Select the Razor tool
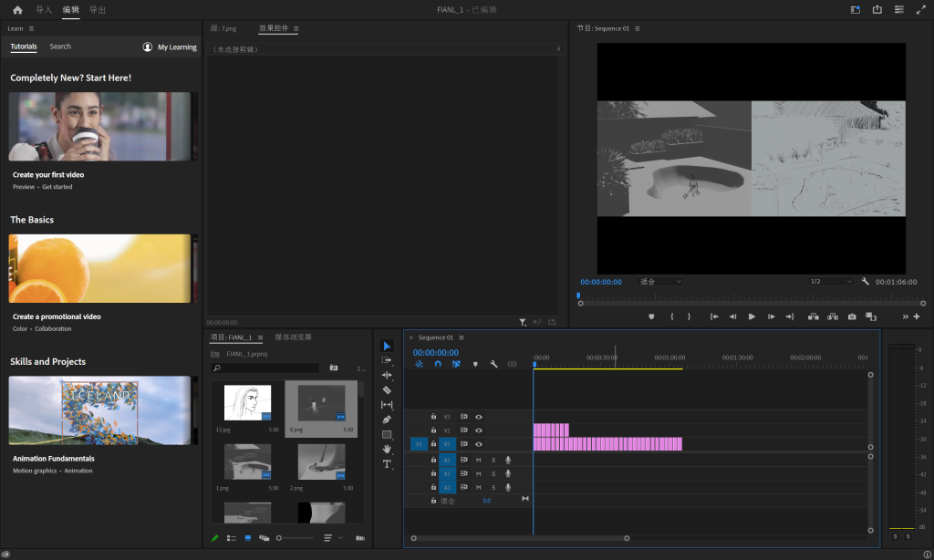Screen dimensions: 934x560 pos(387,389)
